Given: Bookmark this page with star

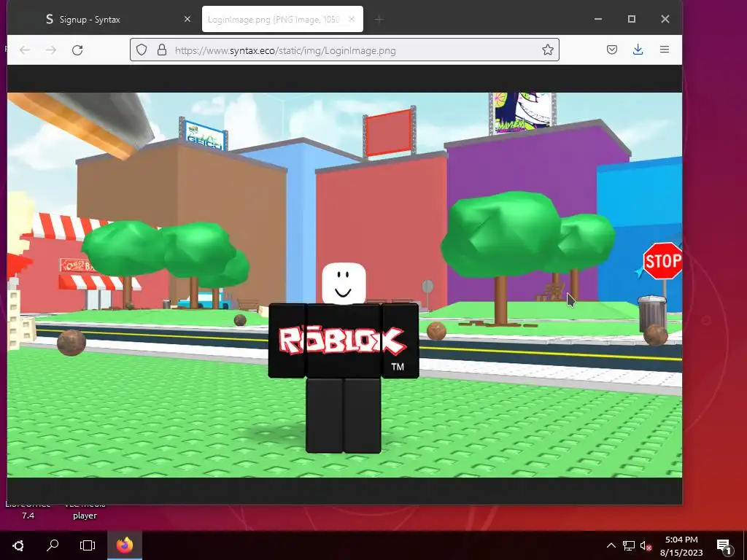Looking at the screenshot, I should pos(548,50).
